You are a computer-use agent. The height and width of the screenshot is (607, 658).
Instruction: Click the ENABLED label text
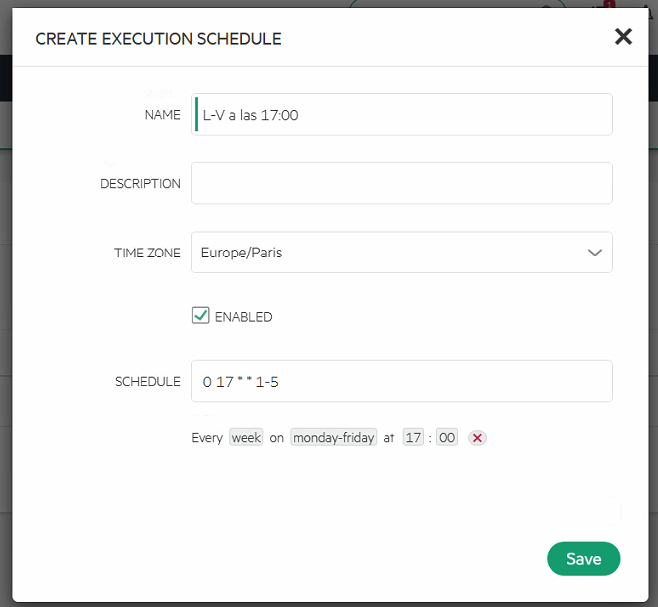(243, 317)
